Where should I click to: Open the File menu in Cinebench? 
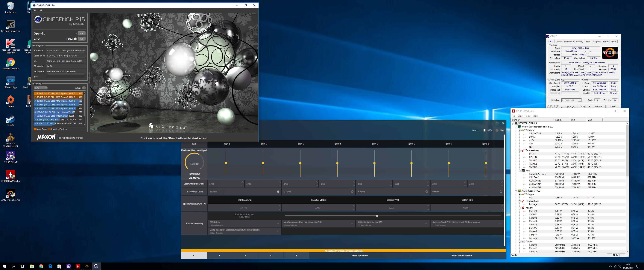point(34,10)
